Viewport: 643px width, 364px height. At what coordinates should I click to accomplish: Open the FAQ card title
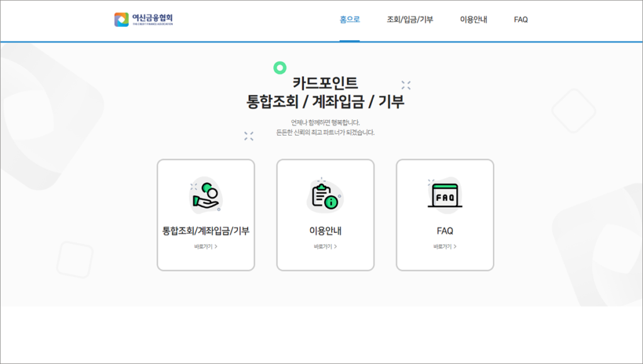click(x=445, y=231)
